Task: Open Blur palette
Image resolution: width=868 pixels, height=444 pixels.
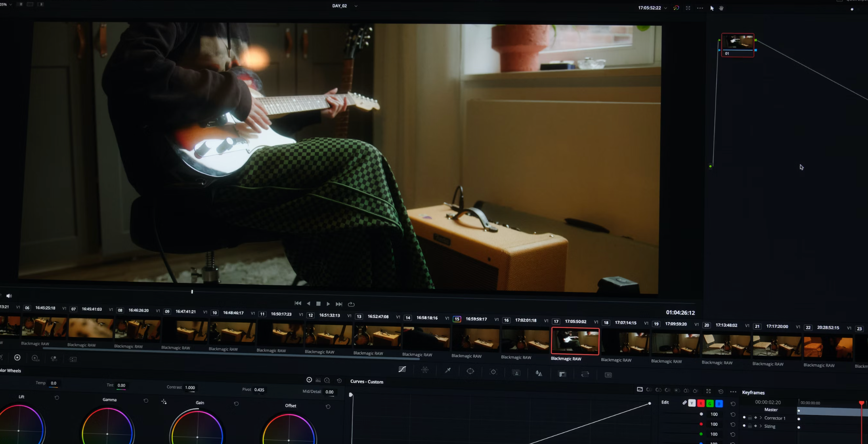Action: pos(539,373)
